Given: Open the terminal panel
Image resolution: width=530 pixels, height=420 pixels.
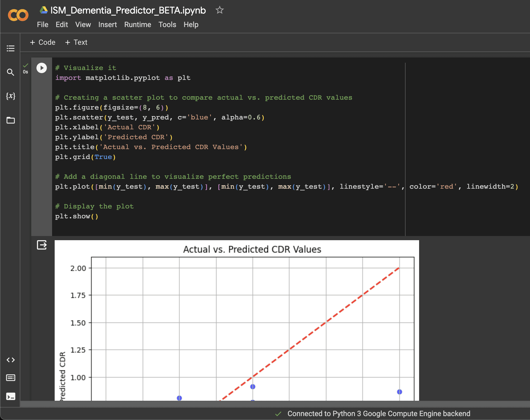Looking at the screenshot, I should (10, 397).
